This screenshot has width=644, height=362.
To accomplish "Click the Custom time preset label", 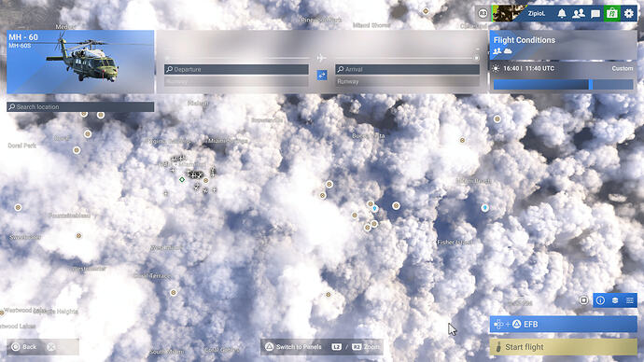I will tap(623, 68).
